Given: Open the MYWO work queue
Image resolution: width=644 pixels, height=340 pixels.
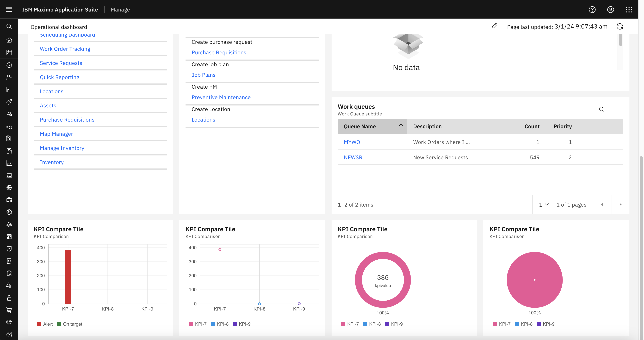Looking at the screenshot, I should 352,142.
